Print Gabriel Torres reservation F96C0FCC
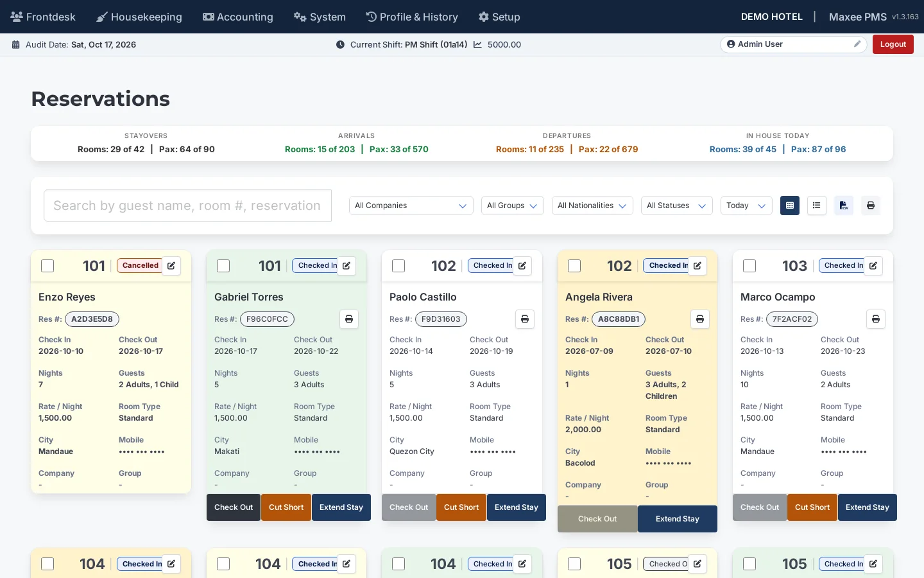This screenshot has width=924, height=578. pos(349,319)
